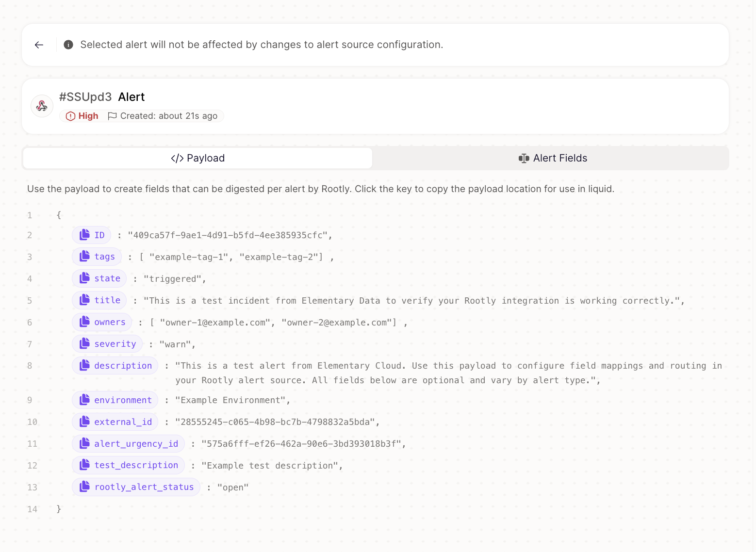Click the High urgency label text
The width and height of the screenshot is (756, 552).
88,116
